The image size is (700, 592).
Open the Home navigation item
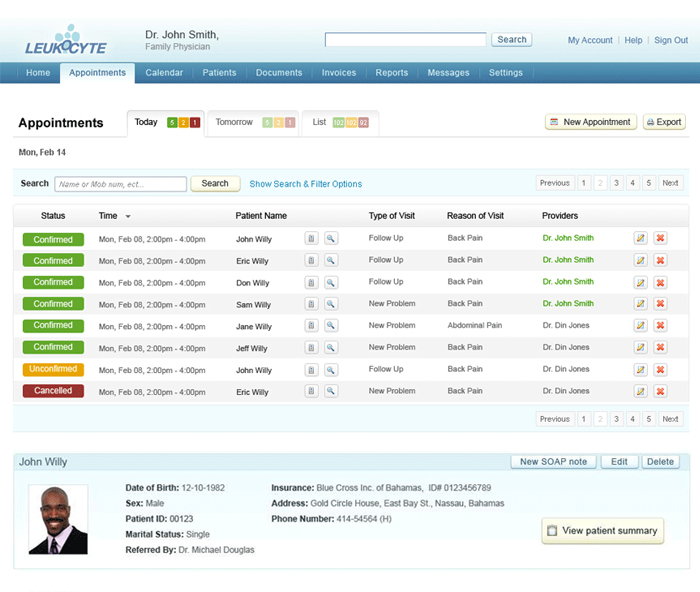coord(38,73)
